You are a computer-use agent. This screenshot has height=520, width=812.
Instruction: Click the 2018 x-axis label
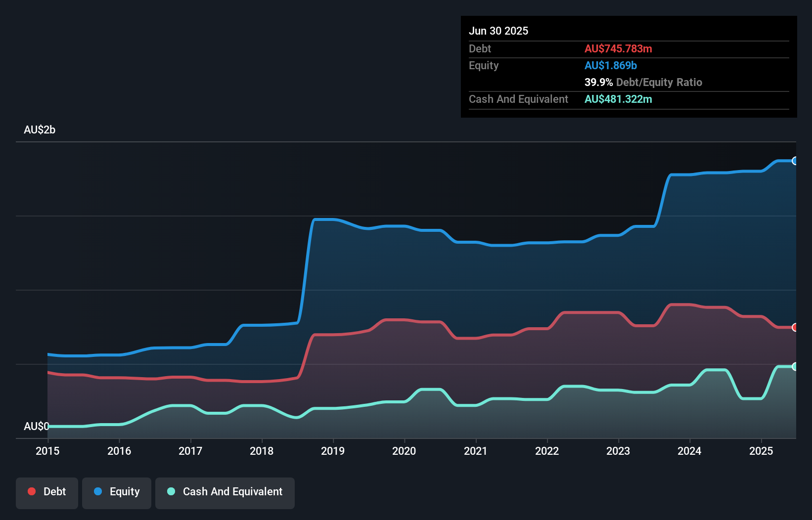click(x=262, y=451)
